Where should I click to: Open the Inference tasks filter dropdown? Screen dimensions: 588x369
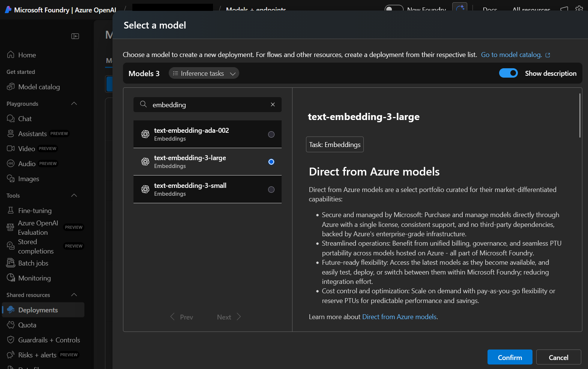coord(204,73)
